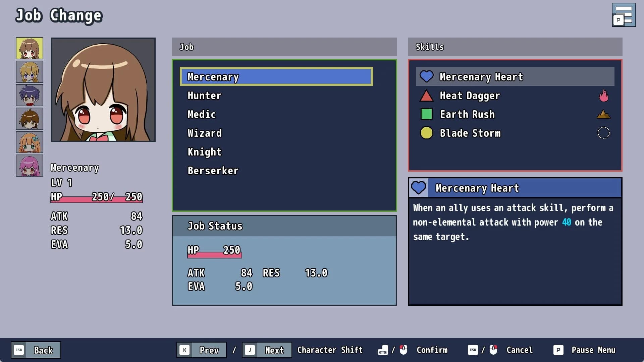Click the Enter key icon near Confirm
This screenshot has width=644, height=362.
pyautogui.click(x=382, y=350)
